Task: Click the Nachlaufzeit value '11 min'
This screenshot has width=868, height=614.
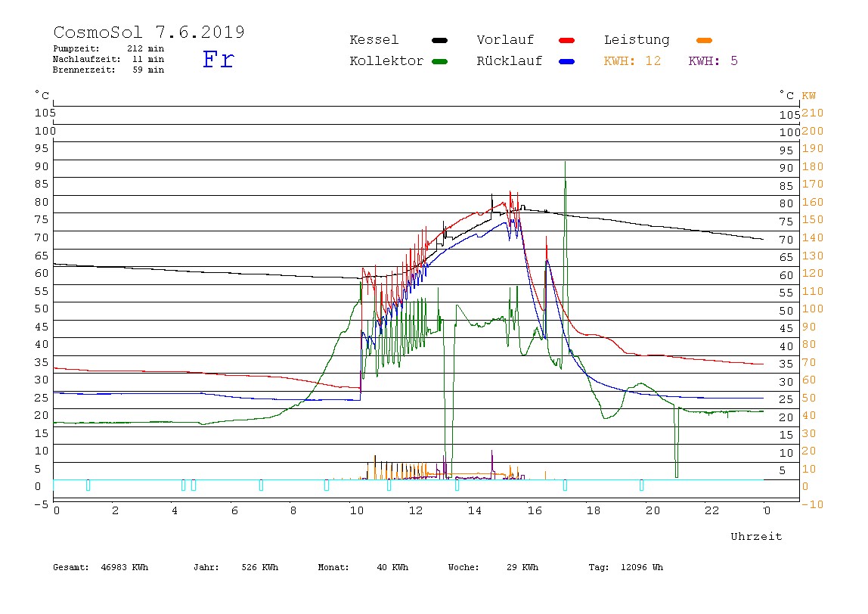Action: coord(148,59)
